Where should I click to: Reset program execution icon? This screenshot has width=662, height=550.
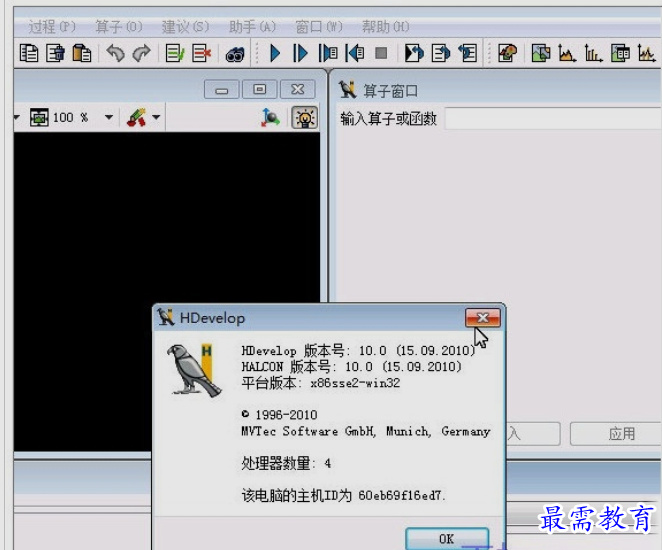(414, 54)
